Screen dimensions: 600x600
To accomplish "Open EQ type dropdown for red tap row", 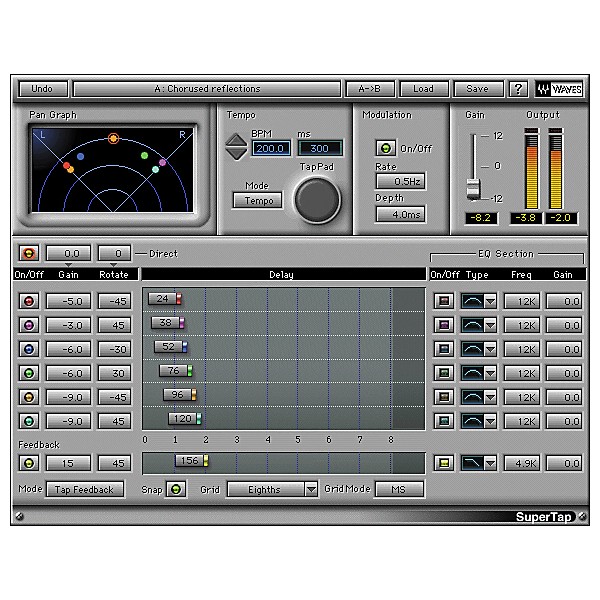I will click(x=491, y=302).
